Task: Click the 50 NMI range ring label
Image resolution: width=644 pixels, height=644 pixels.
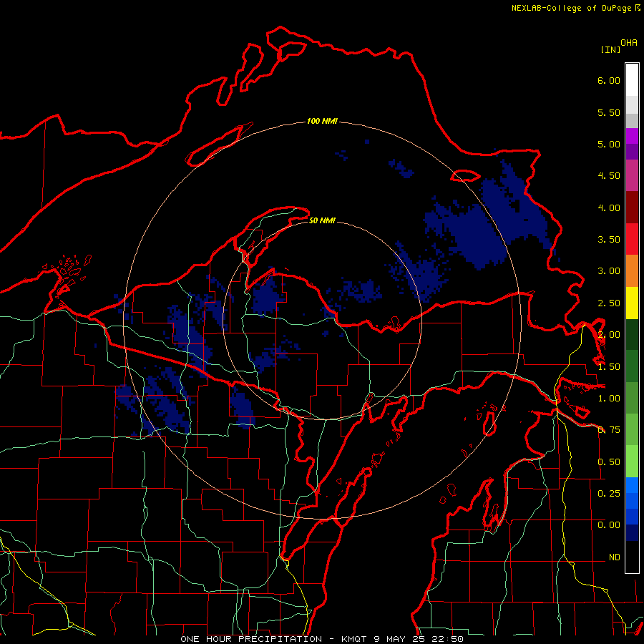Action: click(322, 220)
